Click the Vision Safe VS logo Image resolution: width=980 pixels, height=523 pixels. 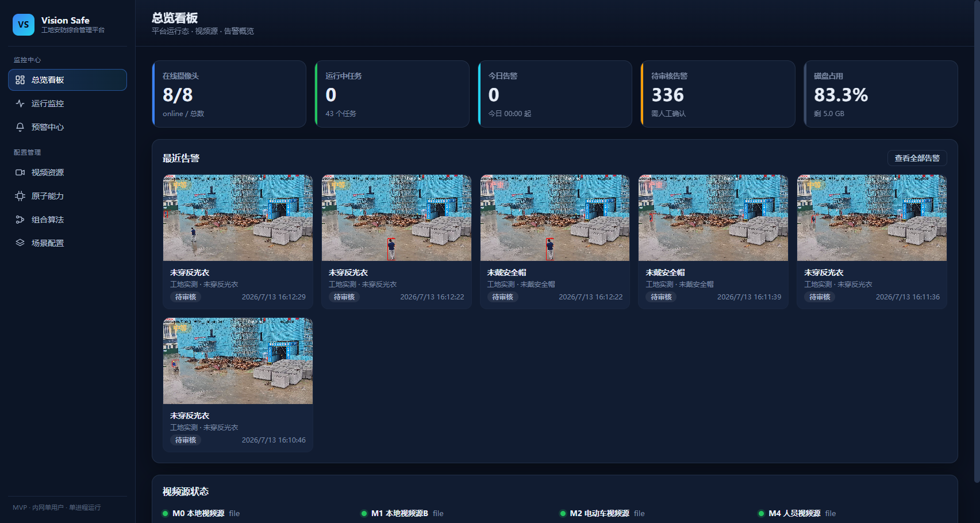[x=24, y=25]
